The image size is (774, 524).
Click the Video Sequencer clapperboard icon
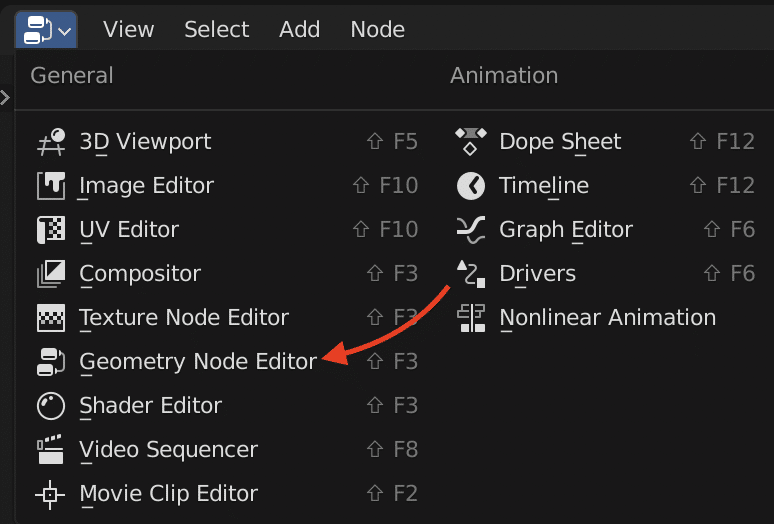tap(51, 449)
